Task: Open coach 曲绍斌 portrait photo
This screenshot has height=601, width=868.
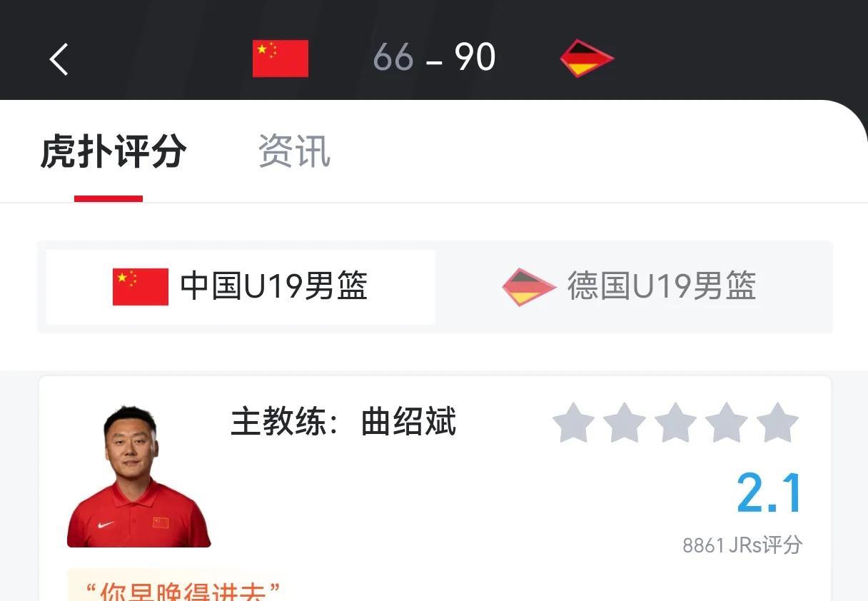Action: click(138, 477)
